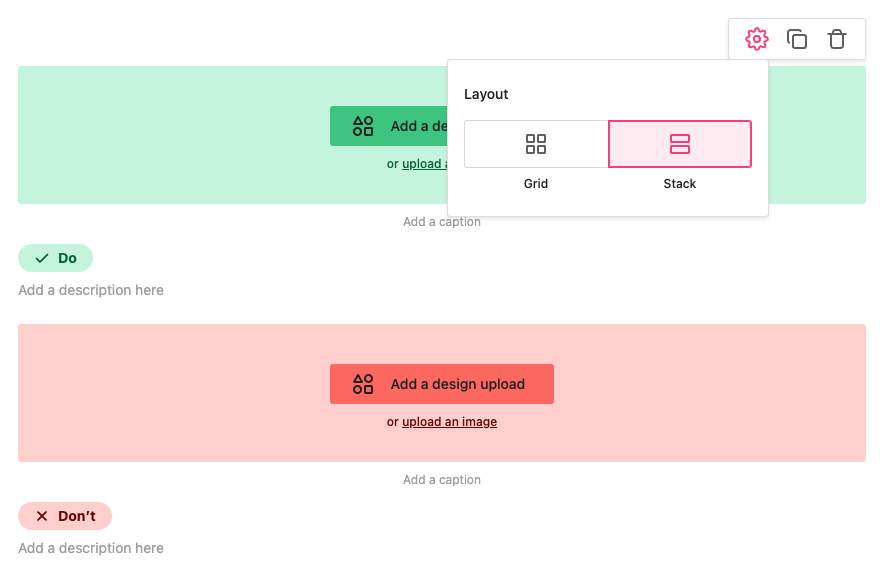
Task: Choose layout using the Stack label
Action: (680, 184)
